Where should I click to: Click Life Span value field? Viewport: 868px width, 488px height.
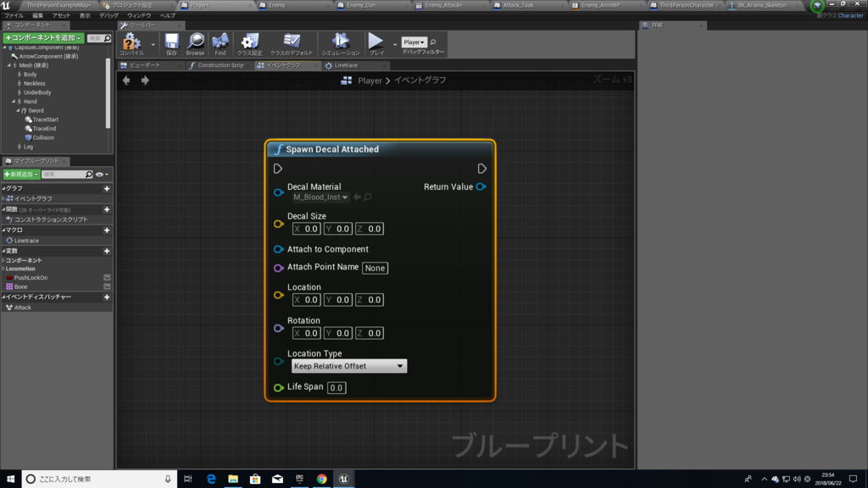click(337, 388)
